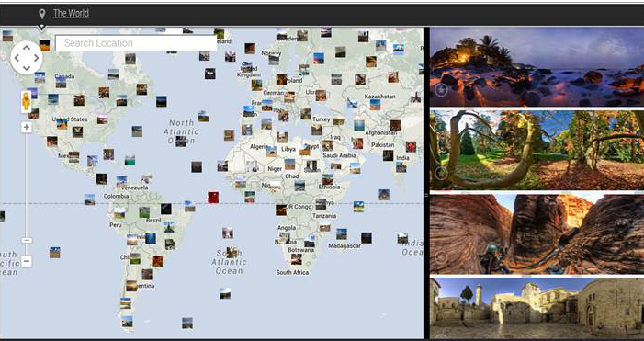Click lower minus button to zoom out
644x341 pixels.
(27, 261)
